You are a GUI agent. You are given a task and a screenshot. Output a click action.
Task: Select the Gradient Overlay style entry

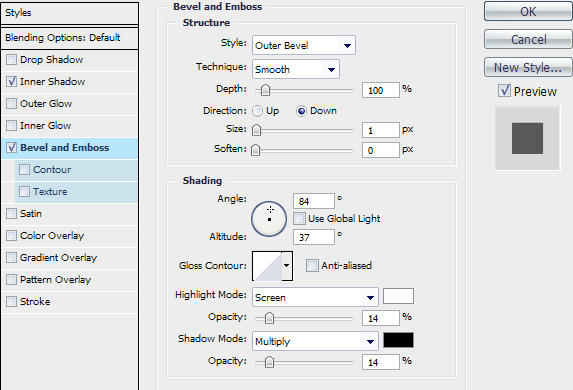tap(58, 258)
